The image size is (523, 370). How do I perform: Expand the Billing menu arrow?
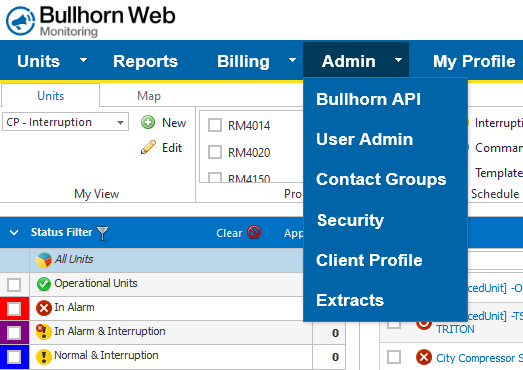tap(292, 60)
